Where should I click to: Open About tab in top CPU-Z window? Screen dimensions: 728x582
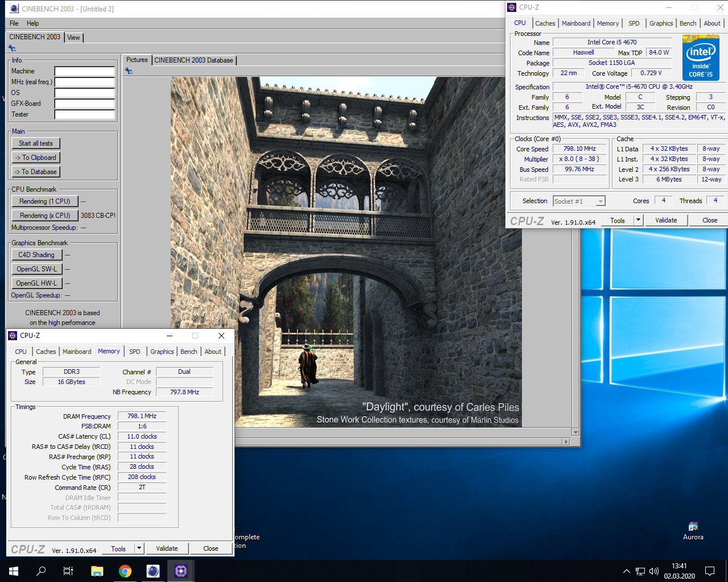coord(712,23)
